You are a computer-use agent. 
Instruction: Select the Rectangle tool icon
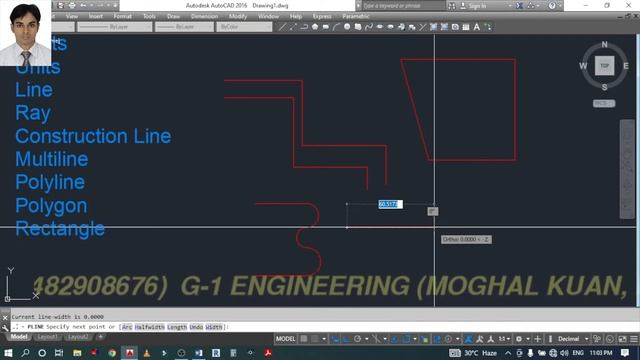325,27
